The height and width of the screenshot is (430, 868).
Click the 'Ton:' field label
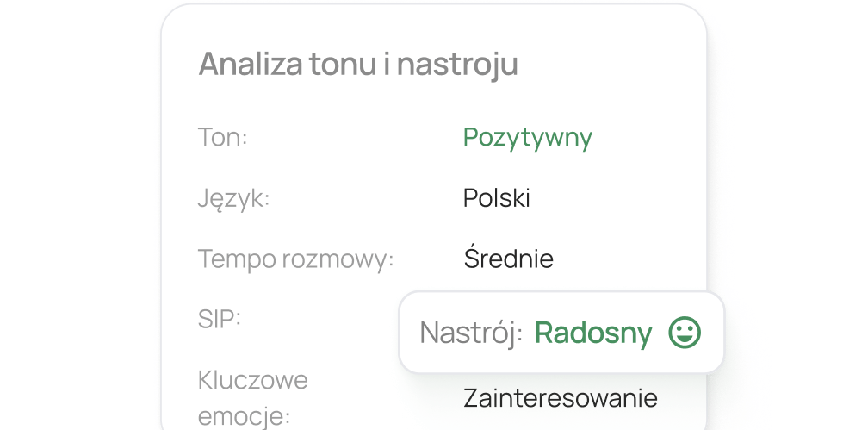(223, 138)
